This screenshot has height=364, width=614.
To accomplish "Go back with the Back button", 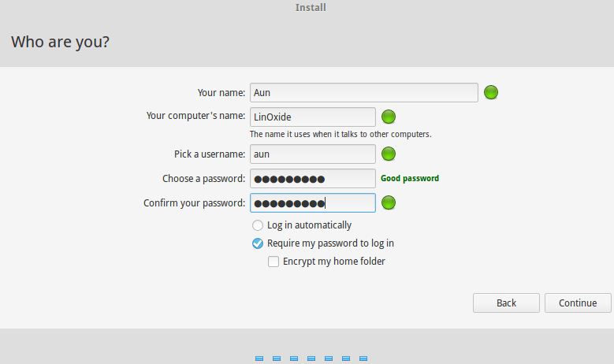I will point(506,303).
